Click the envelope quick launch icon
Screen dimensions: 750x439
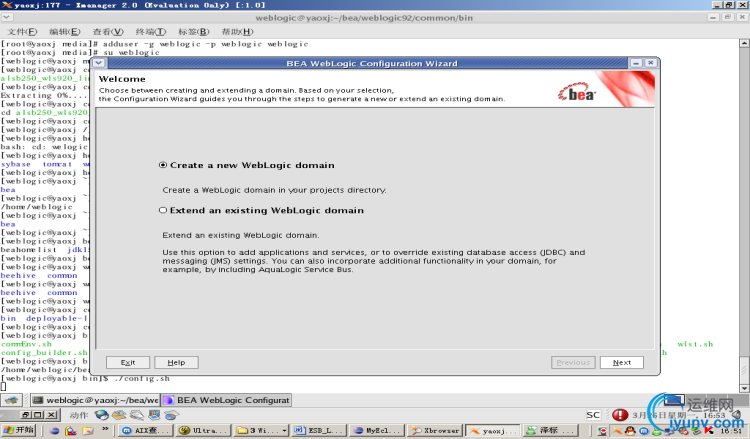(x=88, y=430)
